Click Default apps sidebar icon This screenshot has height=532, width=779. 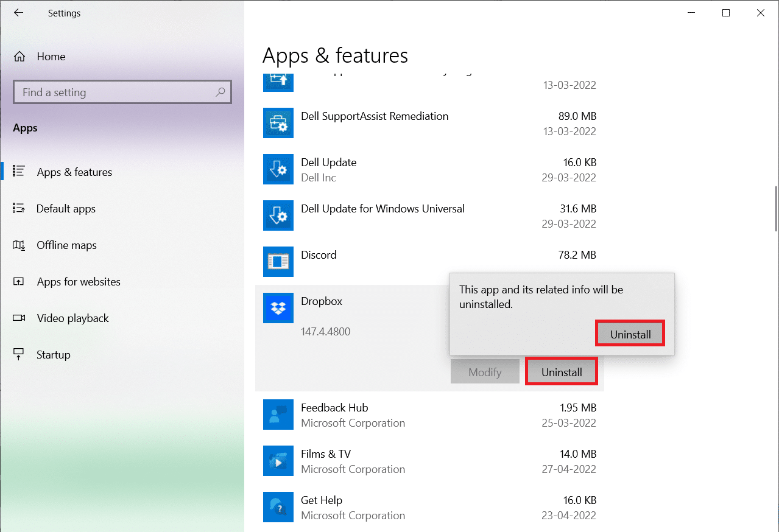click(x=18, y=208)
